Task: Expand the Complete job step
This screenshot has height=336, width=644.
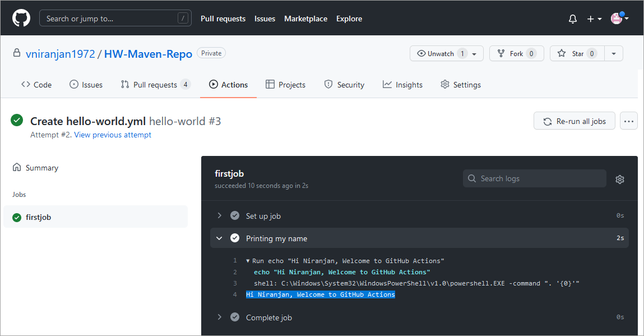Action: [x=219, y=317]
